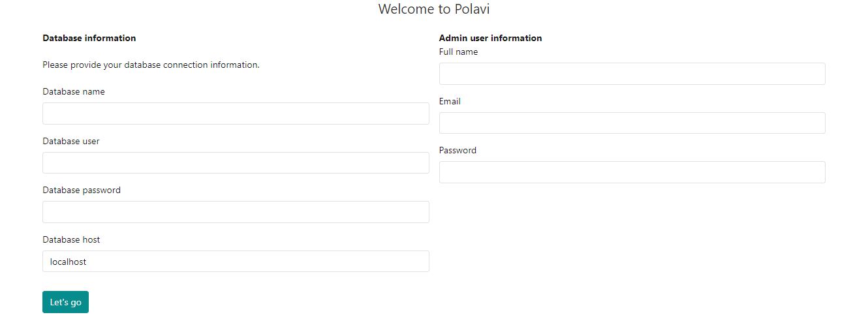Focus the admin Full name field
Screen dimensions: 868x334
(x=632, y=74)
